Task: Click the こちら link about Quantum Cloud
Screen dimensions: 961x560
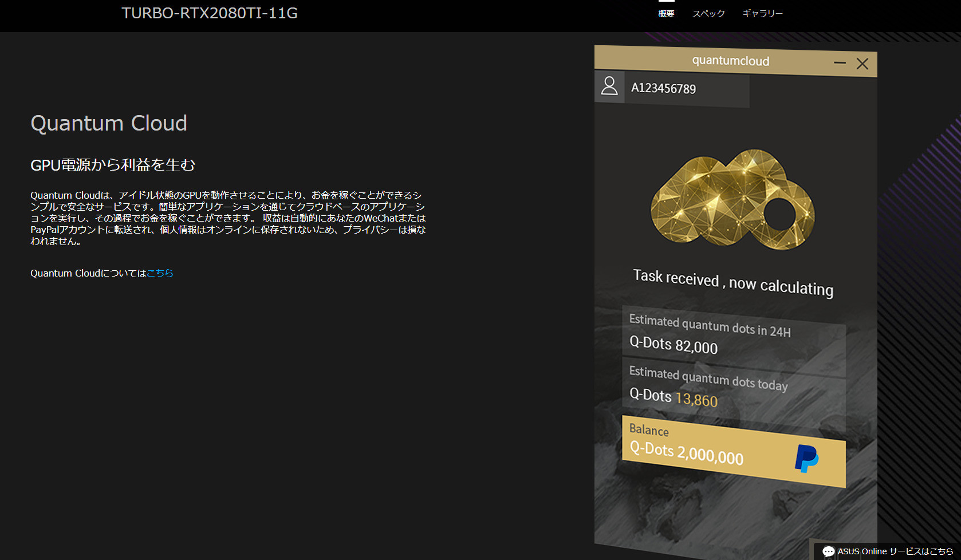Action: tap(160, 273)
